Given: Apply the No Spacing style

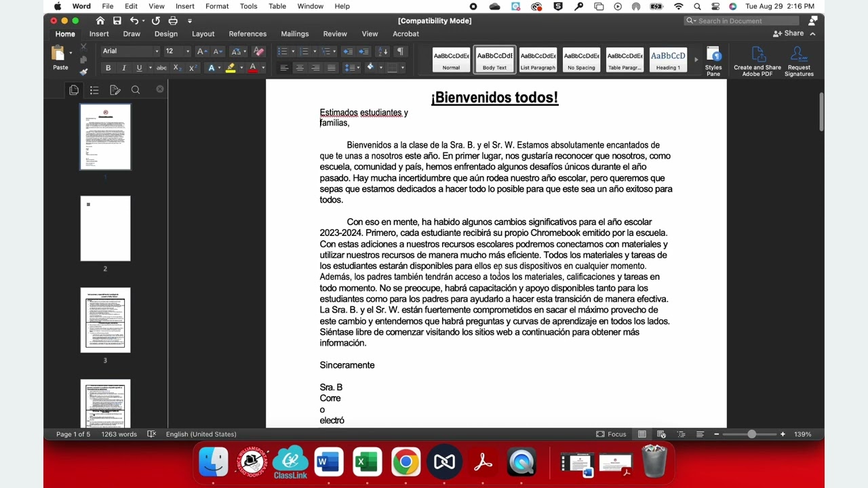Looking at the screenshot, I should 581,60.
